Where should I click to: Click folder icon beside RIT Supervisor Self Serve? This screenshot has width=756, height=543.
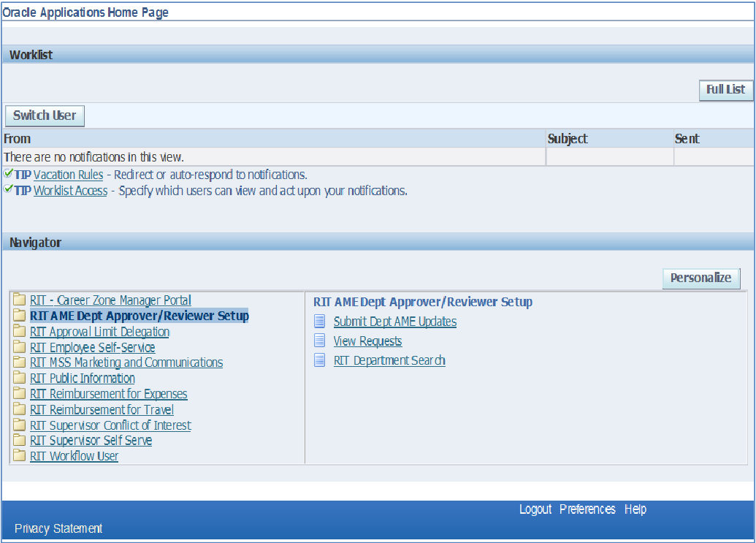[19, 441]
